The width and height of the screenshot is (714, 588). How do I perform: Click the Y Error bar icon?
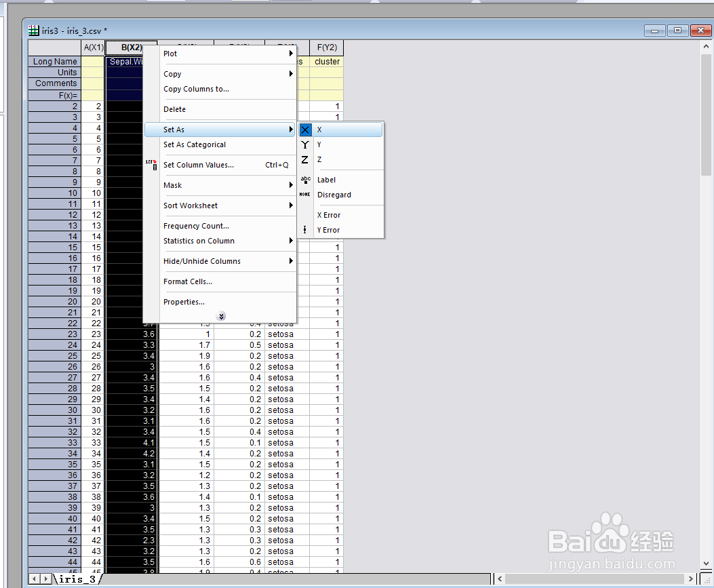pyautogui.click(x=304, y=230)
